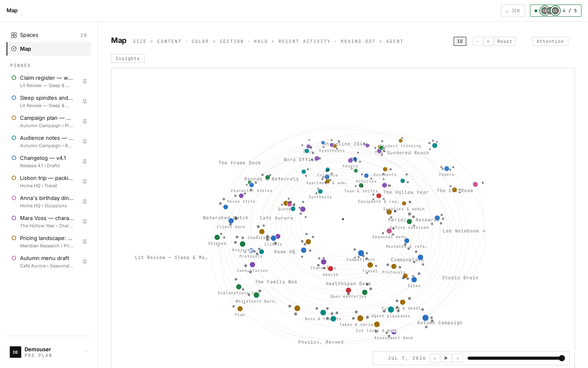Click the timeline slider handle
The height and width of the screenshot is (368, 588).
[561, 358]
